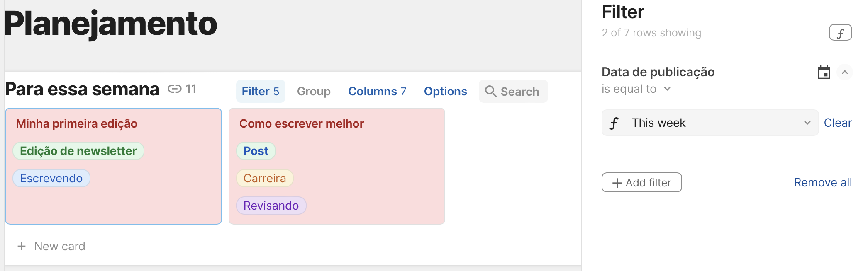Click the Remove all link

tap(823, 182)
